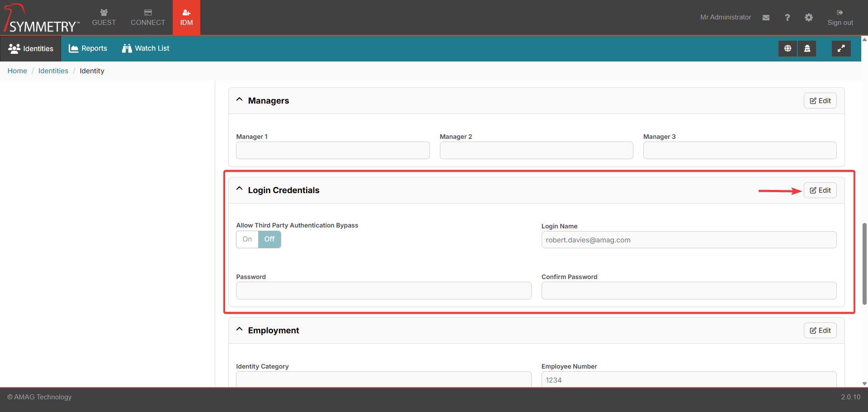The height and width of the screenshot is (412, 868).
Task: Open the CONNECT module
Action: pyautogui.click(x=148, y=18)
